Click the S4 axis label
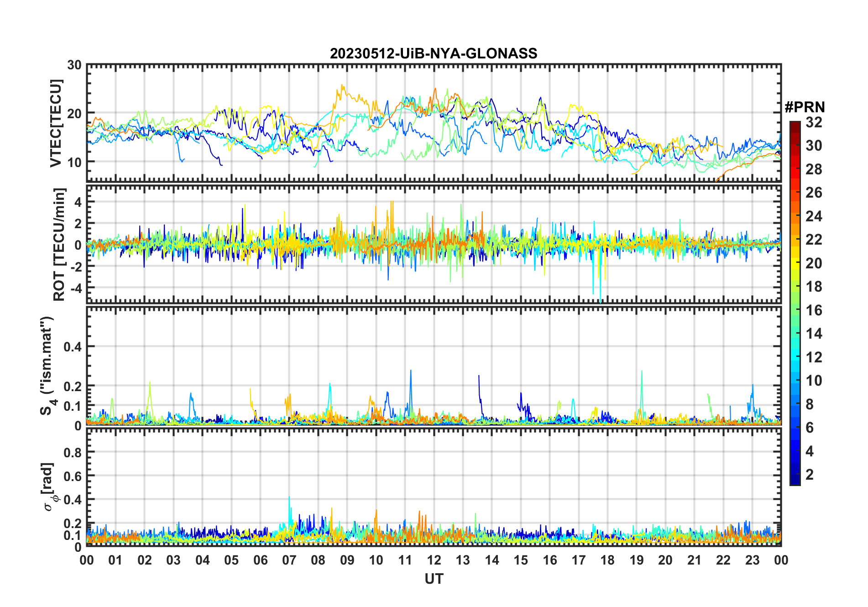The height and width of the screenshot is (607, 868). [x=47, y=366]
